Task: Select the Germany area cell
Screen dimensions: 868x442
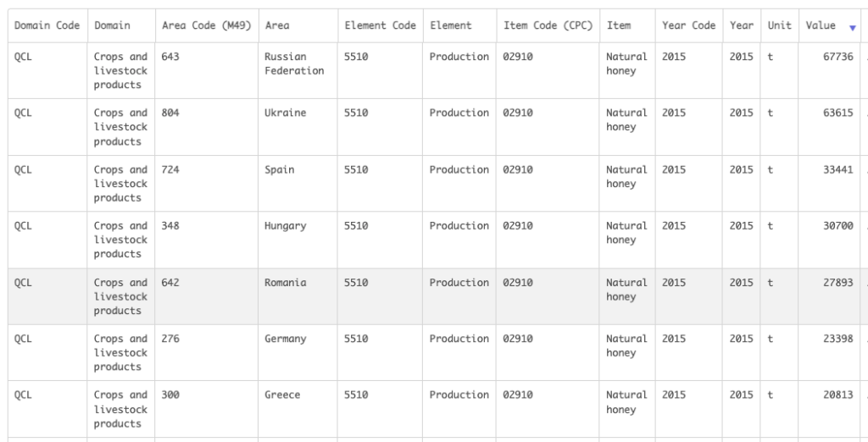Action: [286, 339]
